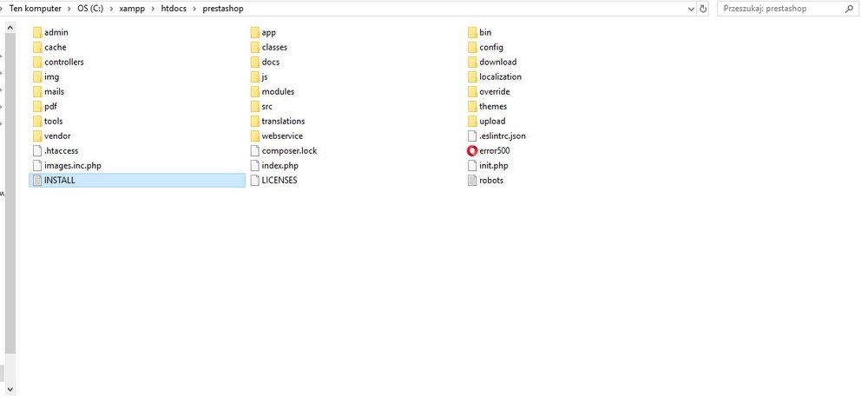The width and height of the screenshot is (868, 398).
Task: Select the error500 file name
Action: point(495,151)
